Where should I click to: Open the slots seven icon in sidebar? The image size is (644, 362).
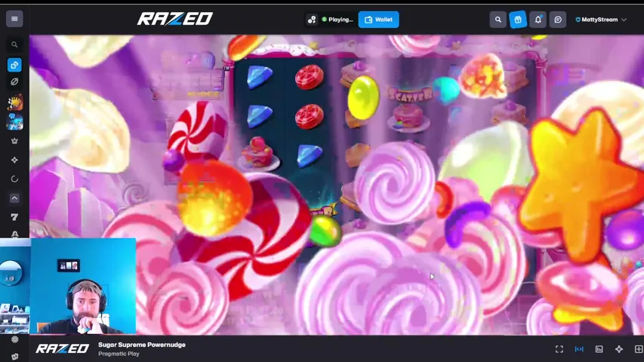click(x=14, y=217)
